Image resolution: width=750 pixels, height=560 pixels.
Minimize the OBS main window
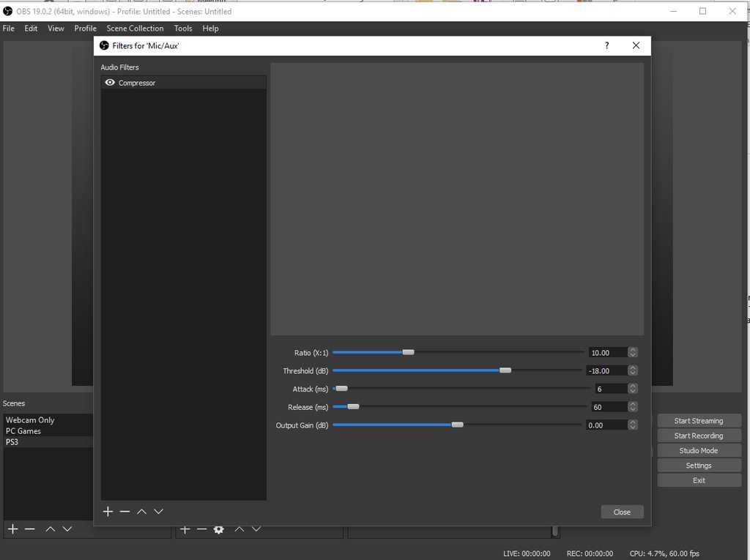674,11
